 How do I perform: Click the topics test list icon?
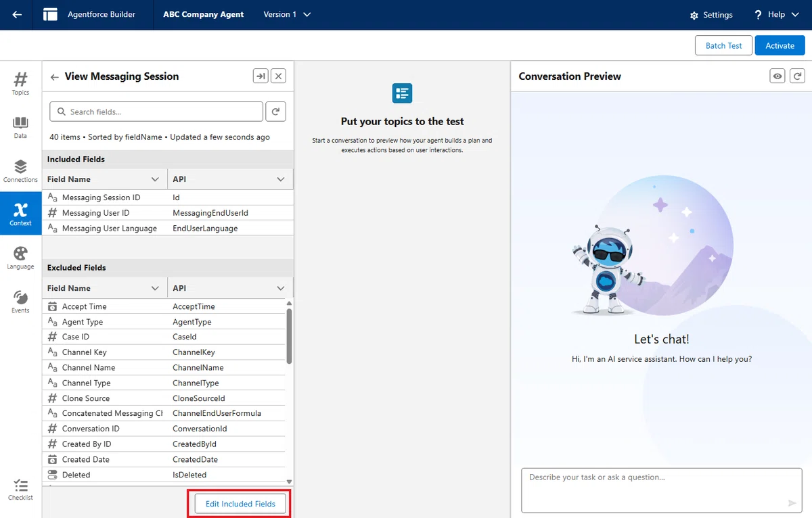402,93
